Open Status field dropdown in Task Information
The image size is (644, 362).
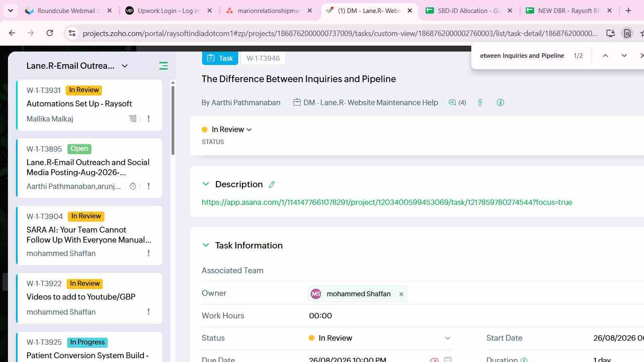[x=447, y=338]
